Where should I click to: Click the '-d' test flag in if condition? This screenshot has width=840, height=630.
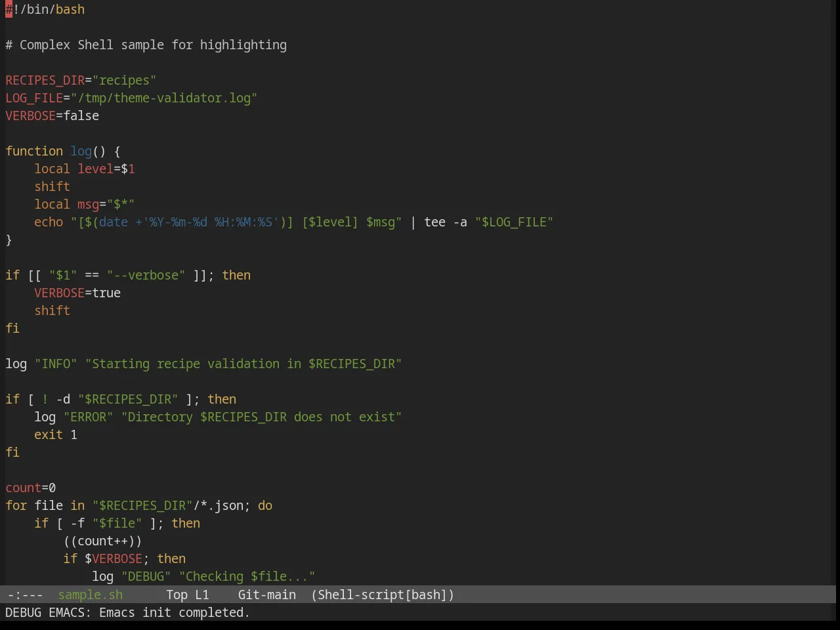63,399
